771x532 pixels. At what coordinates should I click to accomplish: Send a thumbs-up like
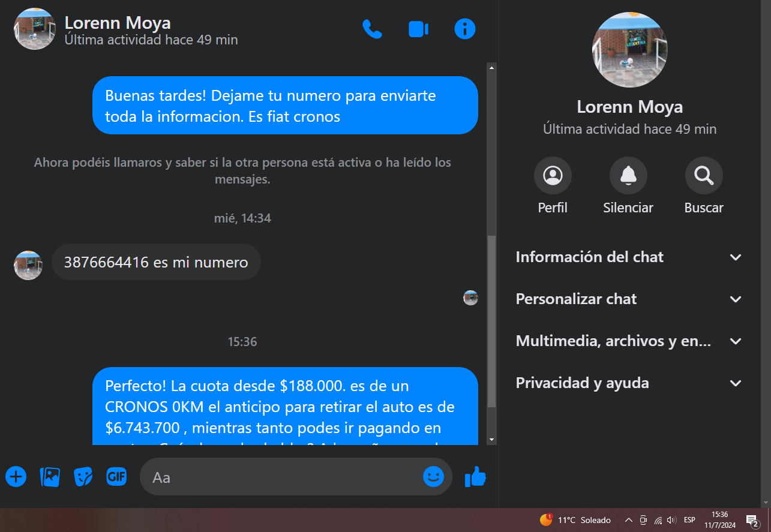[x=475, y=477]
